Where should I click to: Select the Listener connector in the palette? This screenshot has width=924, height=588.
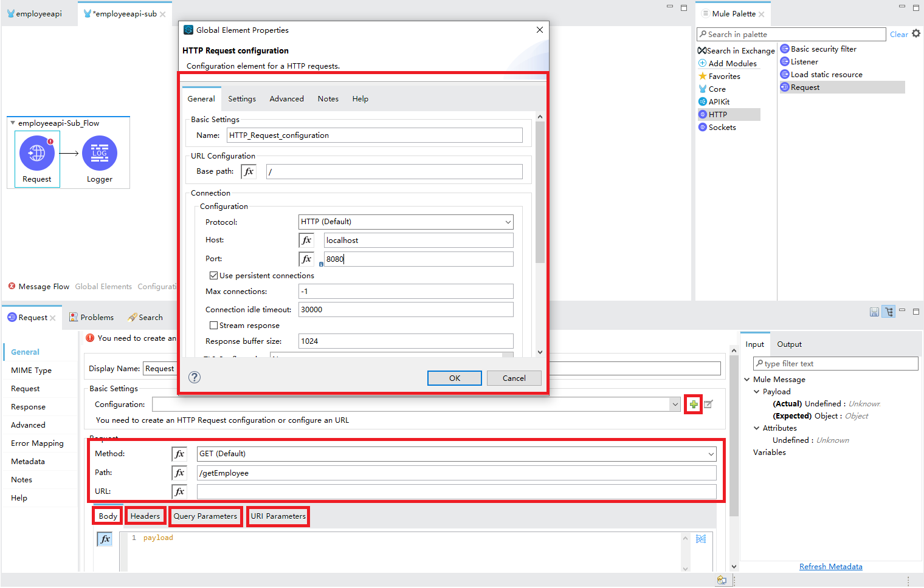point(804,61)
